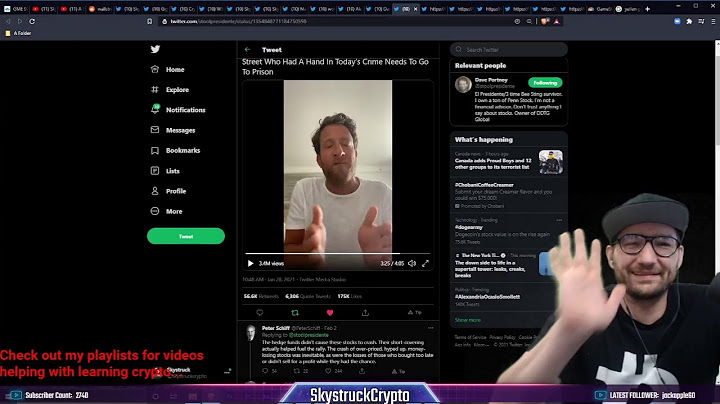Expand the video to fullscreen

pos(426,263)
